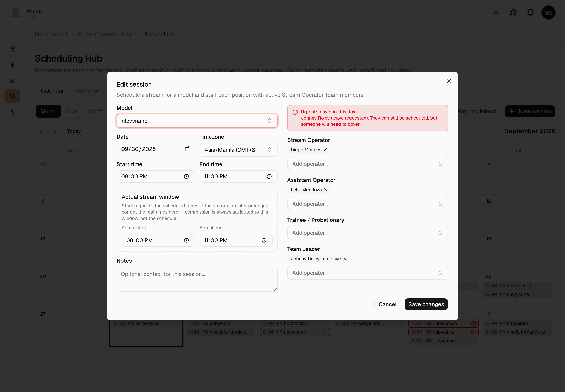Remove Diego Morales from Stream Operator
Viewport: 565px width, 392px height.
[x=325, y=150]
